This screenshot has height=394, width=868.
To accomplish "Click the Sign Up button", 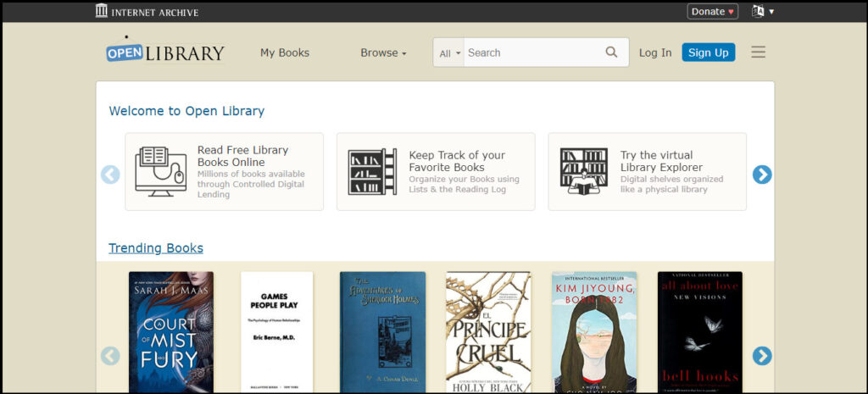I will pos(709,53).
